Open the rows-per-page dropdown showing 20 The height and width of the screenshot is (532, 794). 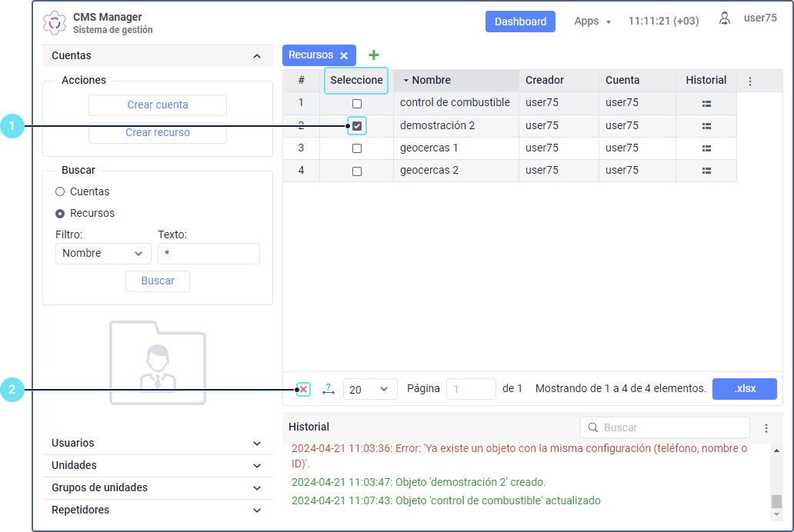370,390
